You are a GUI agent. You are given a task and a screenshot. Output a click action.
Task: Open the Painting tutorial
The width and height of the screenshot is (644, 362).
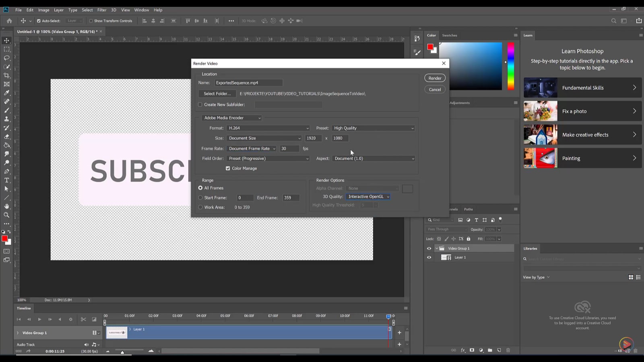(582, 158)
